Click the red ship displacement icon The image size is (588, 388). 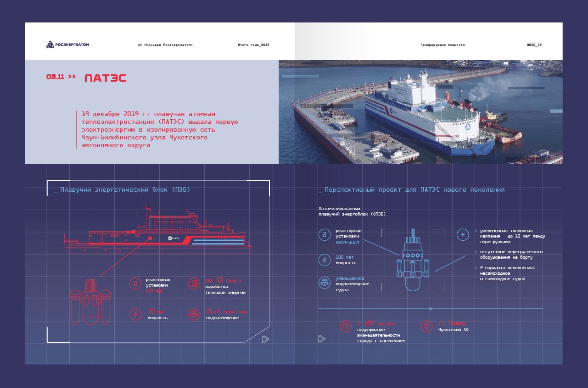pyautogui.click(x=194, y=314)
